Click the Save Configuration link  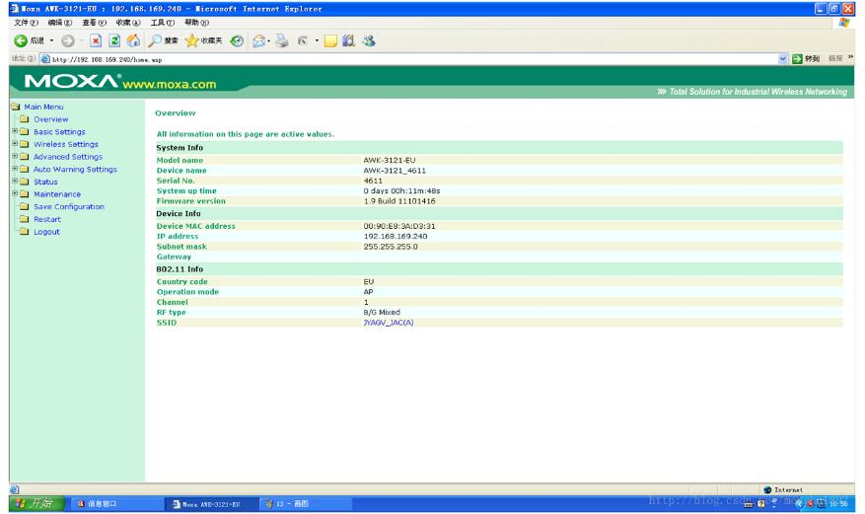[x=68, y=207]
